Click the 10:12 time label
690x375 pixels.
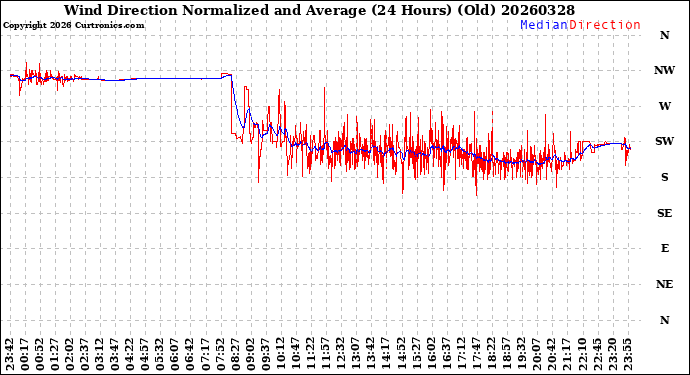pos(280,355)
